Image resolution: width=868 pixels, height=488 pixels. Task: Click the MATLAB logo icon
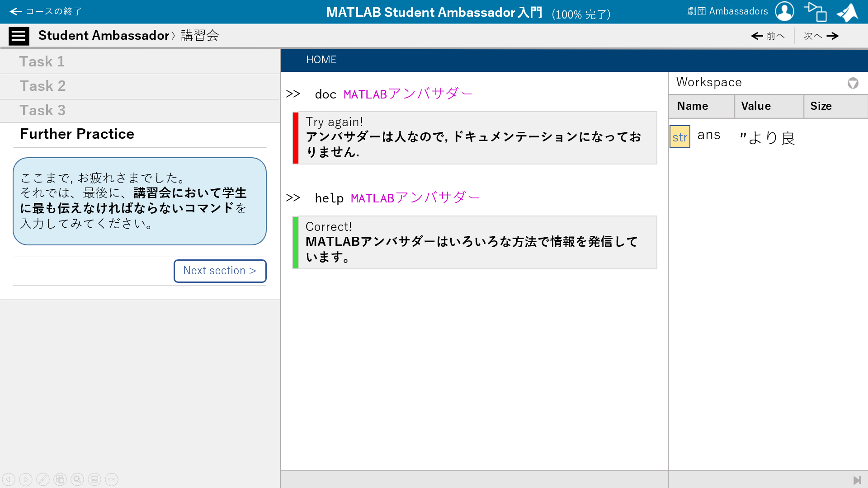[x=848, y=12]
